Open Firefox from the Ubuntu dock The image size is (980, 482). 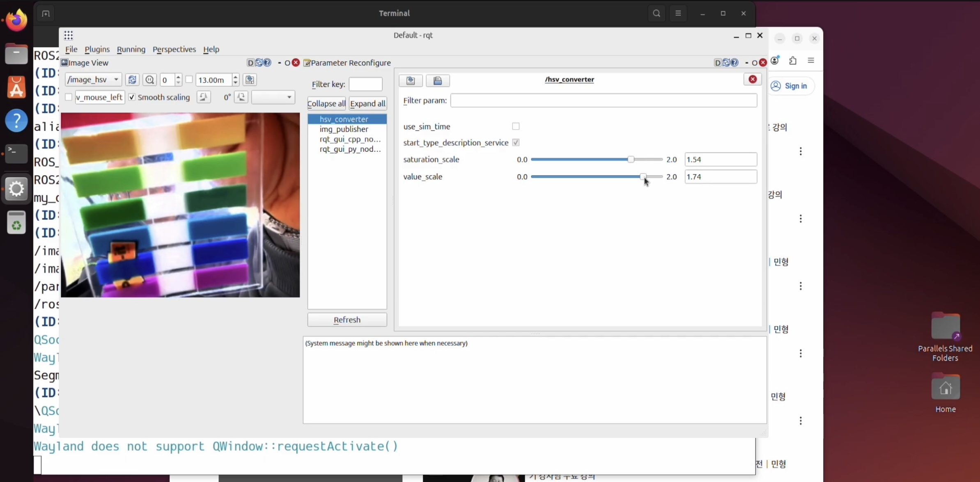tap(16, 20)
